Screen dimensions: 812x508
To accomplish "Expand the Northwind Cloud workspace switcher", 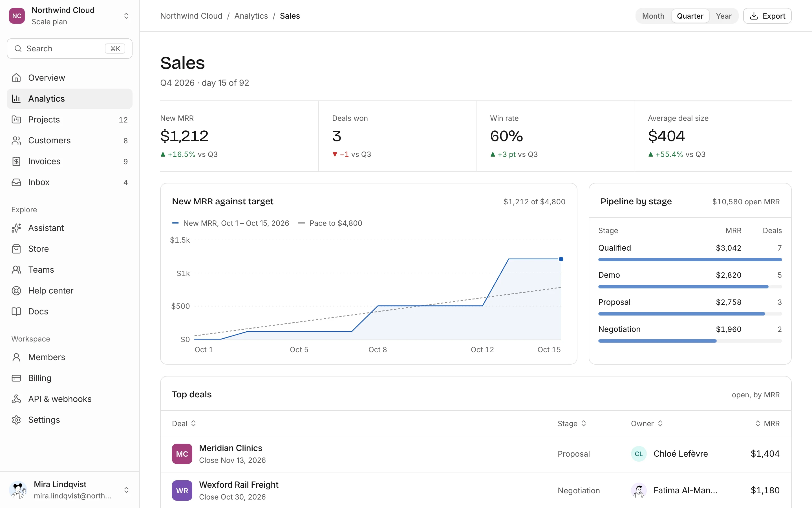I will 126,16.
